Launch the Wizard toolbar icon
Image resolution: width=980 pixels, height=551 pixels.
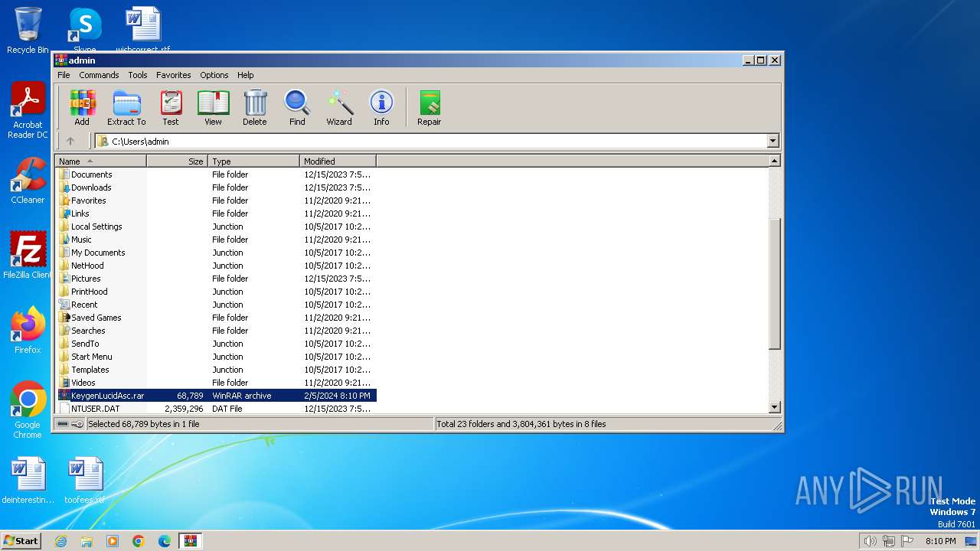(x=339, y=107)
